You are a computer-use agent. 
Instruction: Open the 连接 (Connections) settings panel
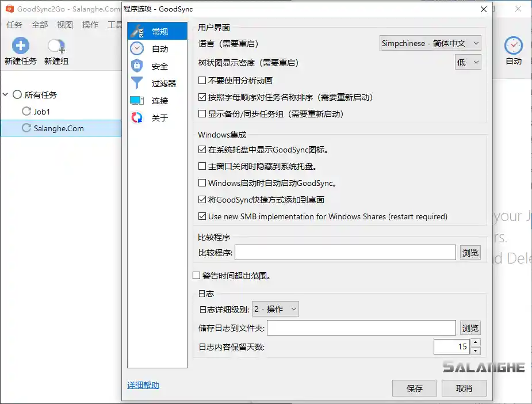pyautogui.click(x=157, y=102)
